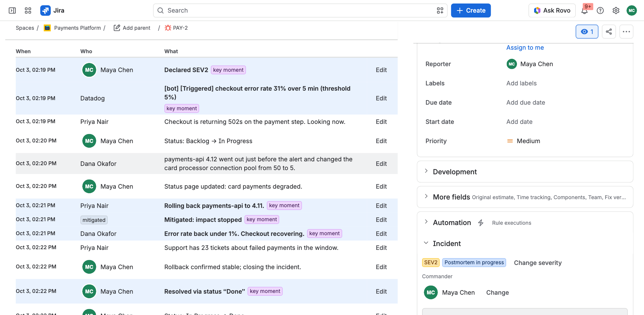Click the SEV2 severity badge
Image resolution: width=644 pixels, height=315 pixels.
point(431,262)
